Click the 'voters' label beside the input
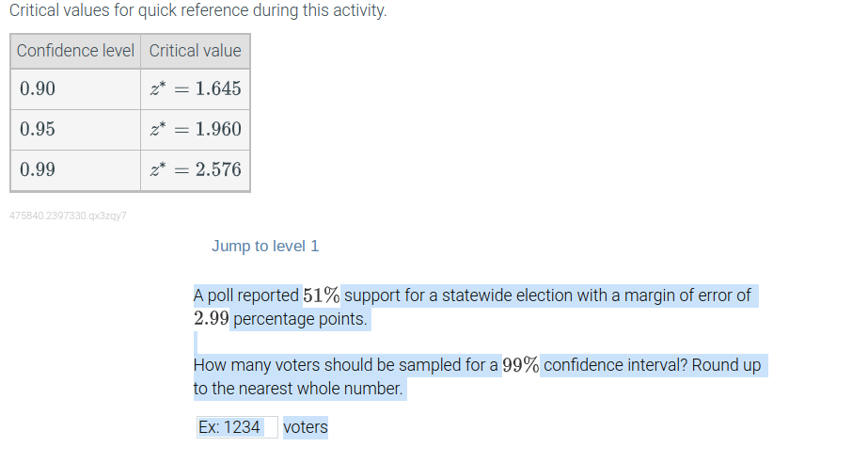 306,427
